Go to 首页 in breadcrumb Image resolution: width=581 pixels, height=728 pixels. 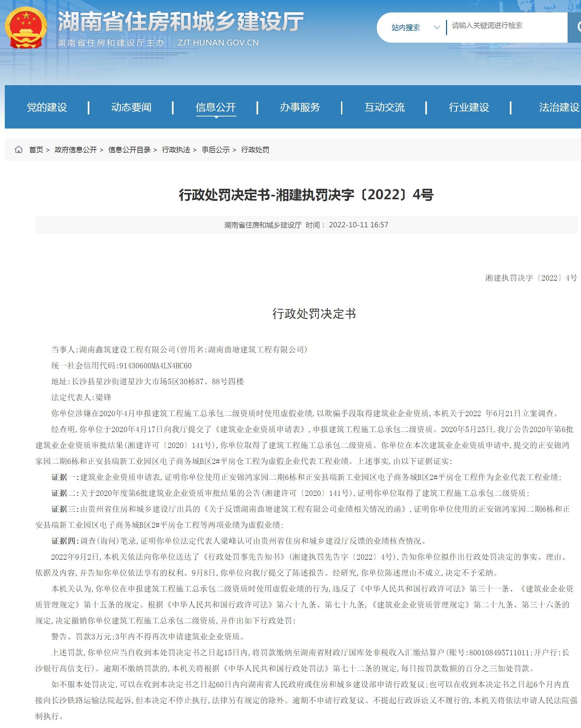pos(36,150)
